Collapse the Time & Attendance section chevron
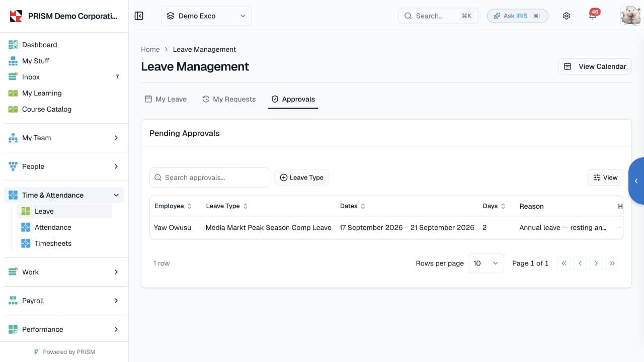This screenshot has height=362, width=644. point(116,195)
